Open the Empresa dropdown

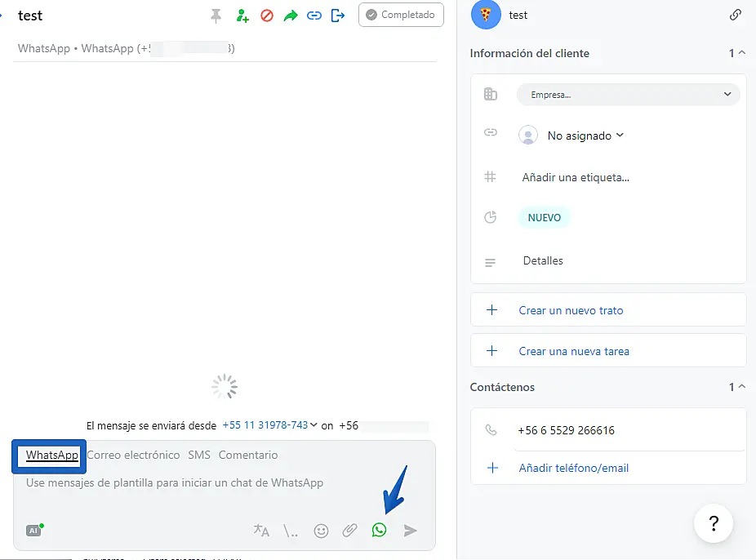628,95
